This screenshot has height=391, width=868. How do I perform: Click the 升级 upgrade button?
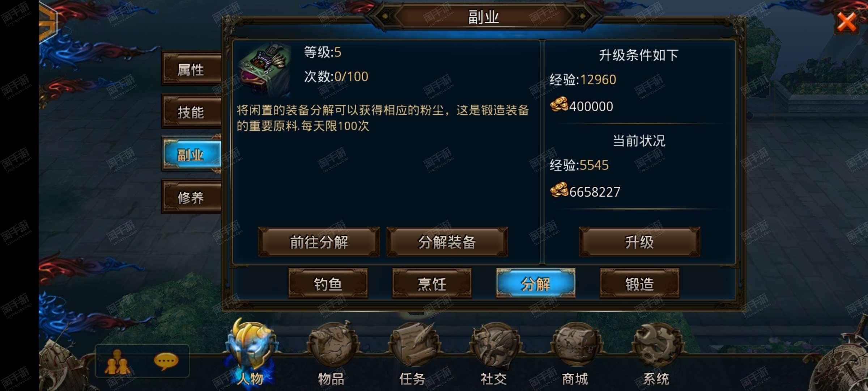point(639,242)
